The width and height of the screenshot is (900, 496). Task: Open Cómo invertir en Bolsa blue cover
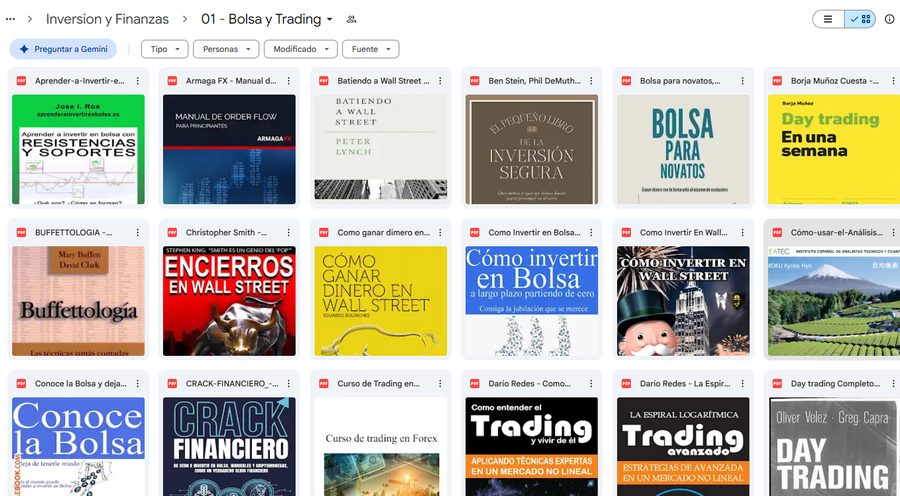[532, 301]
